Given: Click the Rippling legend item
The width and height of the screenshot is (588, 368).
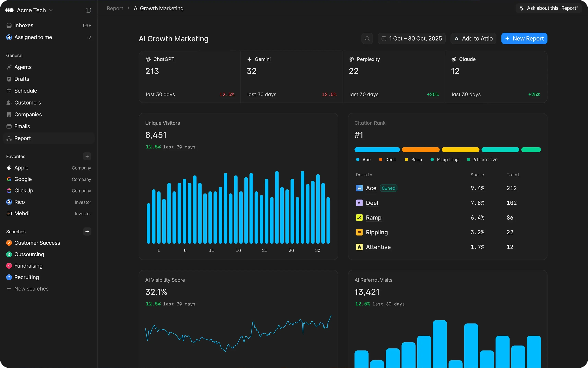Looking at the screenshot, I should [444, 160].
